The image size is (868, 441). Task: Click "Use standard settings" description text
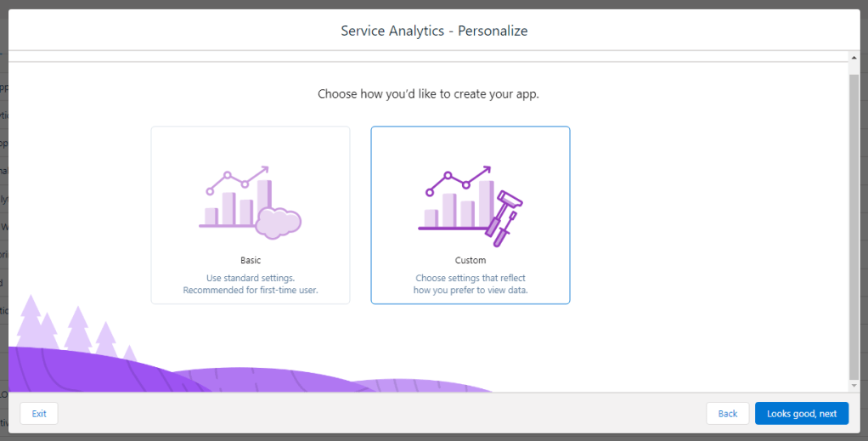[x=251, y=278]
